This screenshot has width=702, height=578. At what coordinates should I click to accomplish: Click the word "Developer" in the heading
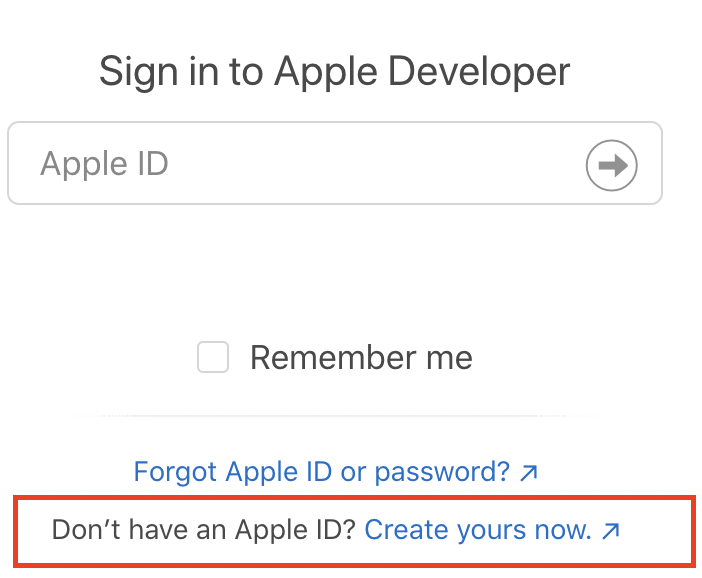click(478, 72)
